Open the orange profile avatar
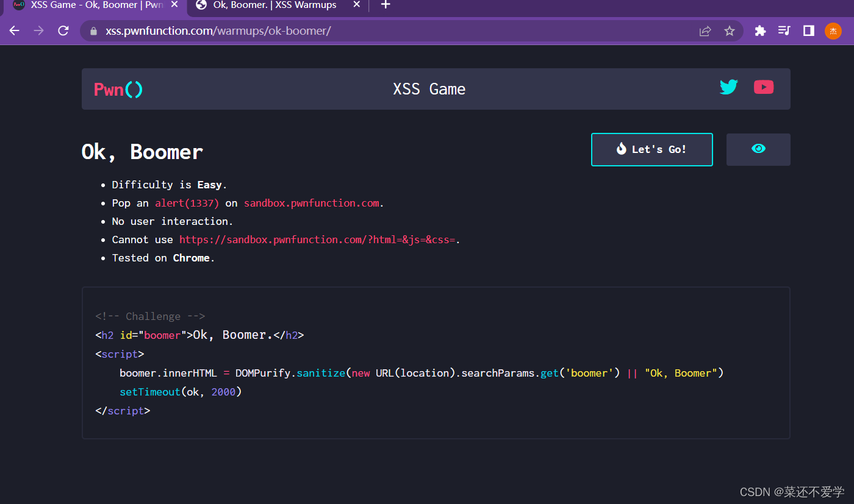Screen dimensions: 854x504 tap(833, 31)
